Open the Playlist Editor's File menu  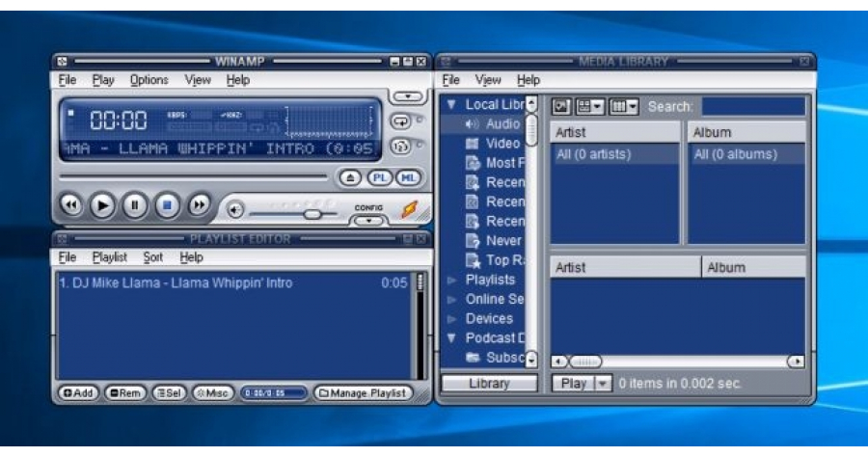(68, 257)
